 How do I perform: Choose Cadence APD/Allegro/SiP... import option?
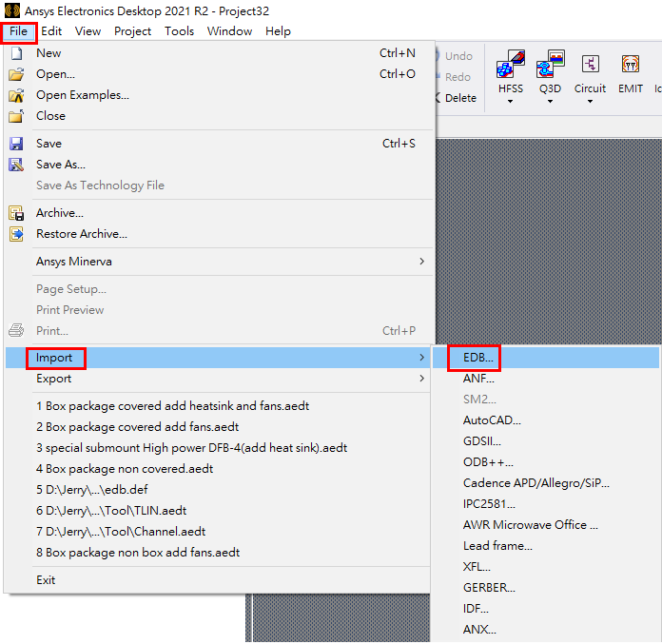coord(545,483)
